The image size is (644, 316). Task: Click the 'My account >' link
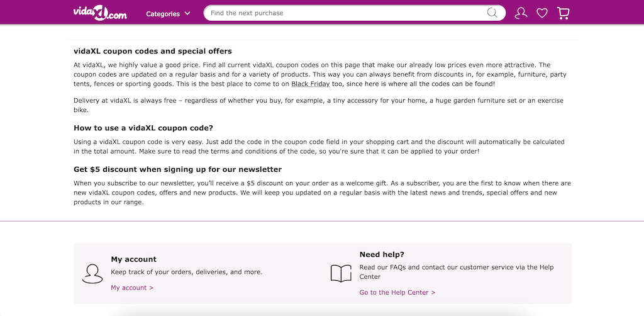(x=132, y=288)
